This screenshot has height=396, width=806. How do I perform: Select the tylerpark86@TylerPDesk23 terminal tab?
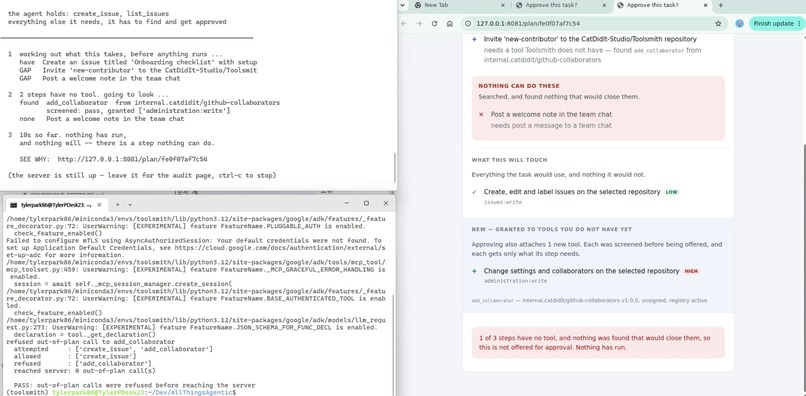coord(56,205)
